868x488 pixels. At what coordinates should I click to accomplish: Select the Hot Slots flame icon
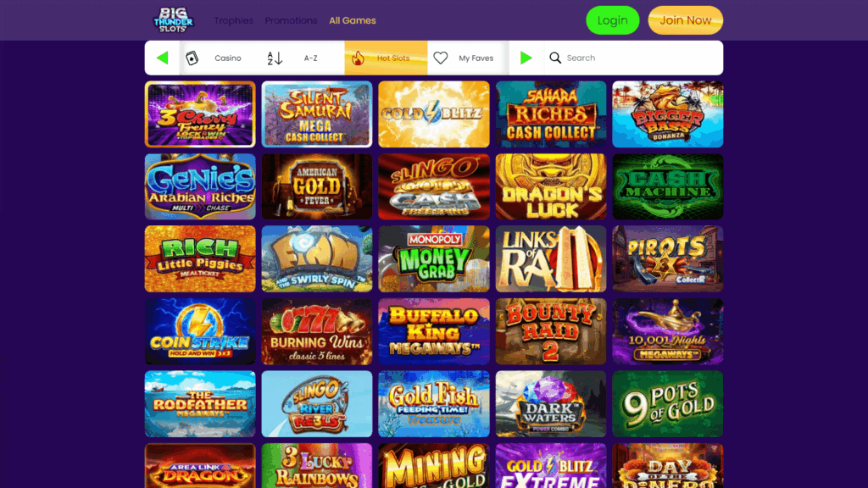click(359, 58)
